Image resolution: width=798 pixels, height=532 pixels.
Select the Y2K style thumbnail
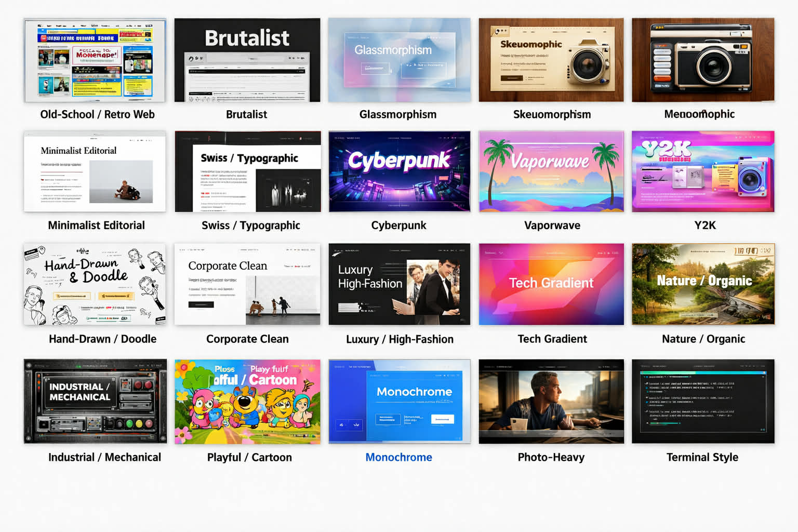703,171
